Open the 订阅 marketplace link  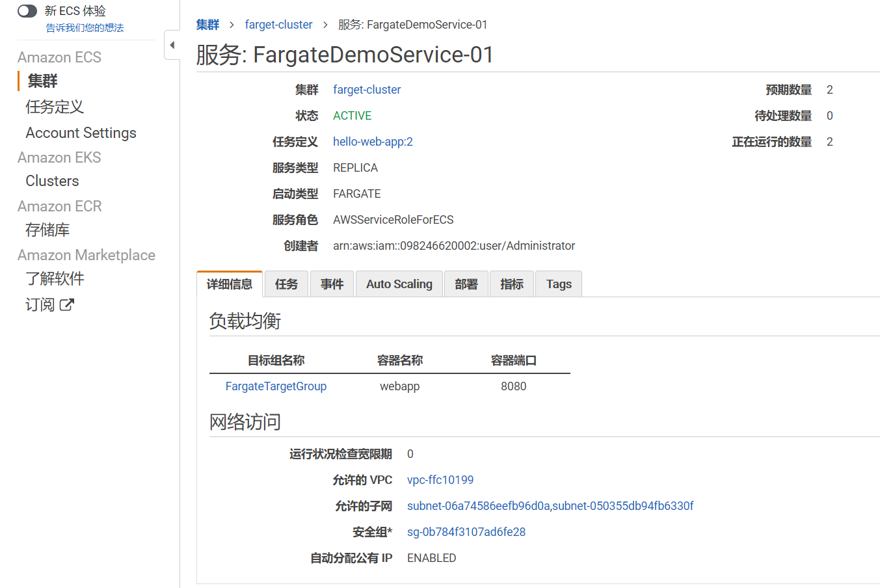(40, 304)
